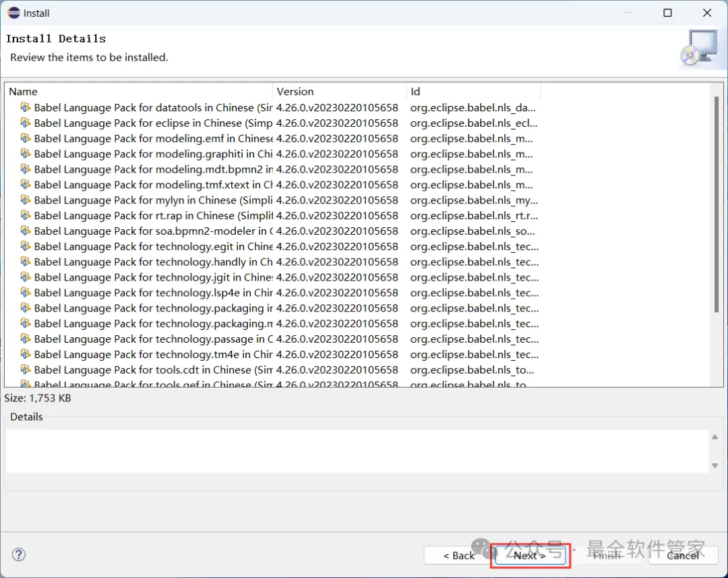Screen dimensions: 728x578
Task: Click the technology.egit pack icon
Action: tap(26, 245)
